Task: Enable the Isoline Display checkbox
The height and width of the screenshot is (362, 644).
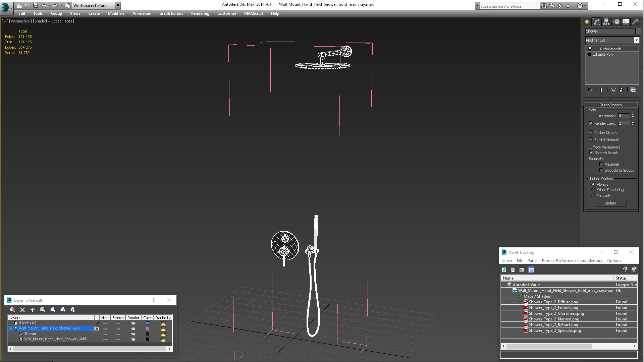Action: coord(591,133)
